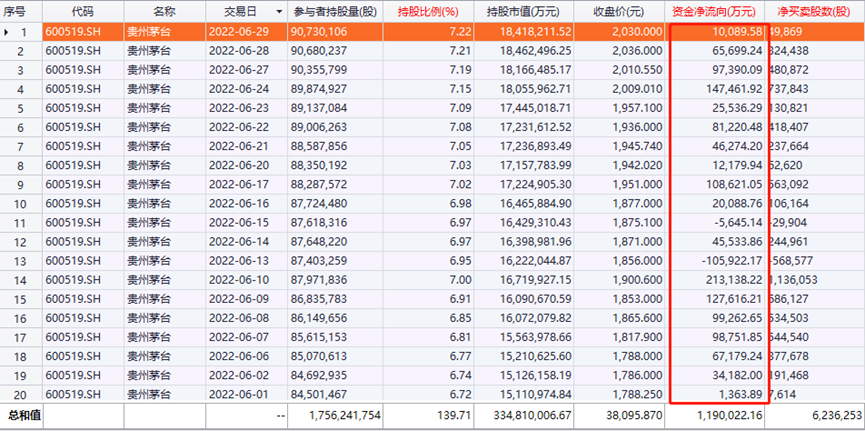Select date cell 2022-06-28

coord(239,51)
